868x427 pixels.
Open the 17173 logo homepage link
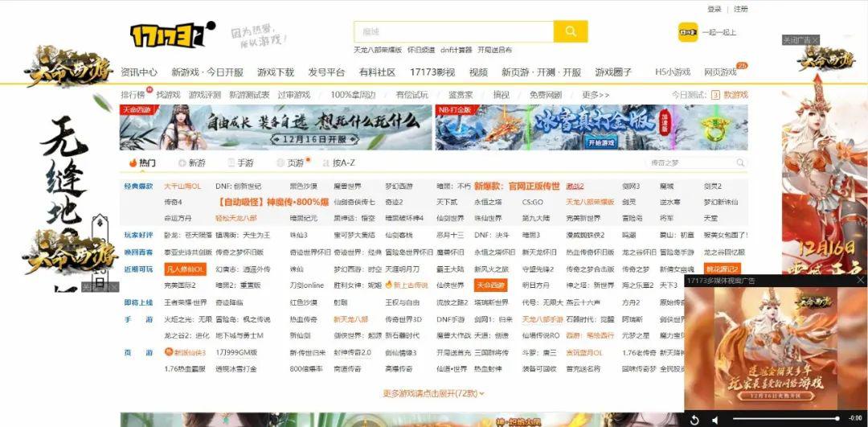pos(173,35)
